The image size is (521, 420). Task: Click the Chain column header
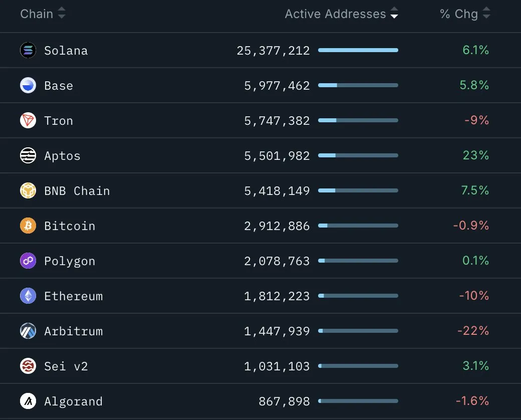[37, 14]
